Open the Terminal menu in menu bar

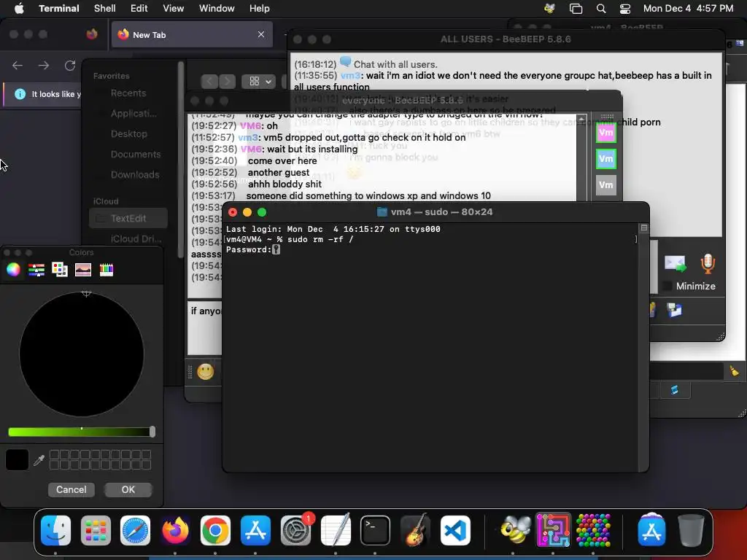pos(59,9)
